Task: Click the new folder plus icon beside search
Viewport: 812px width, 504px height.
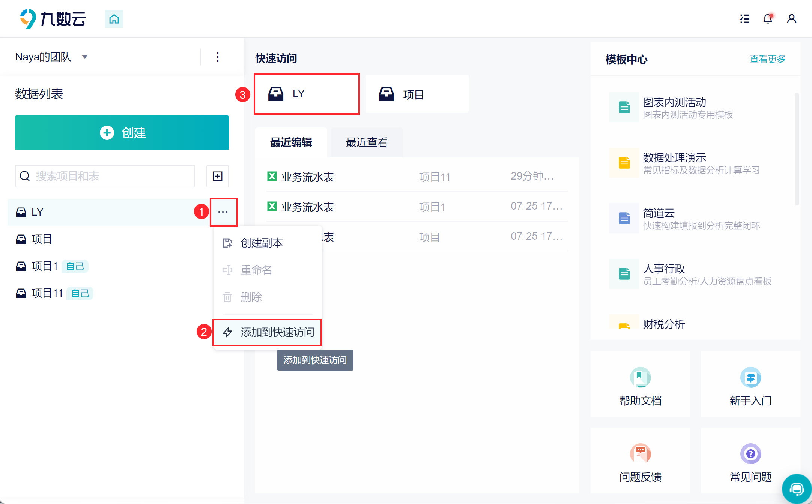Action: [x=218, y=176]
